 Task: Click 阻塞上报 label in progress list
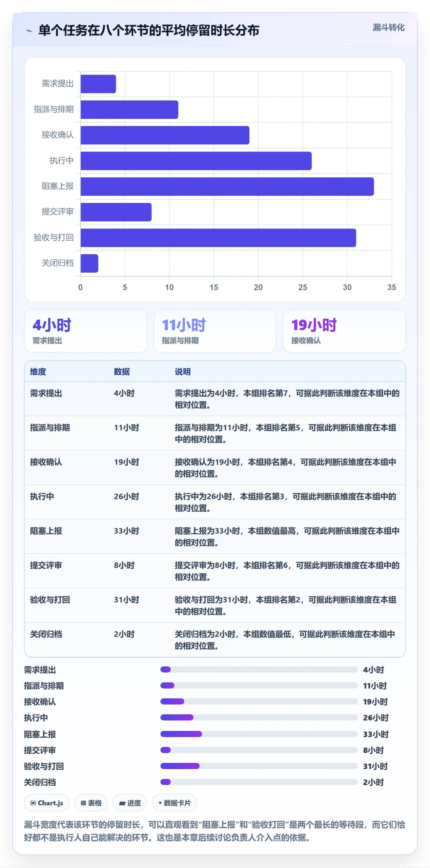coord(40,734)
